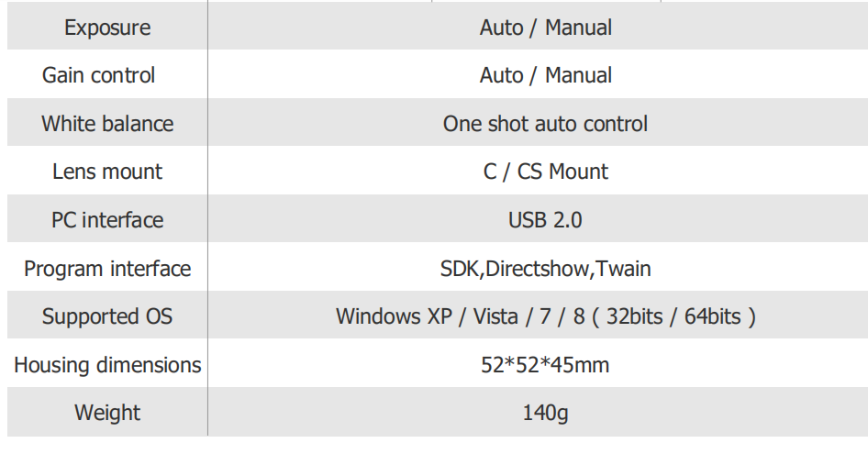
Task: Click the Program interface label
Action: click(x=106, y=269)
